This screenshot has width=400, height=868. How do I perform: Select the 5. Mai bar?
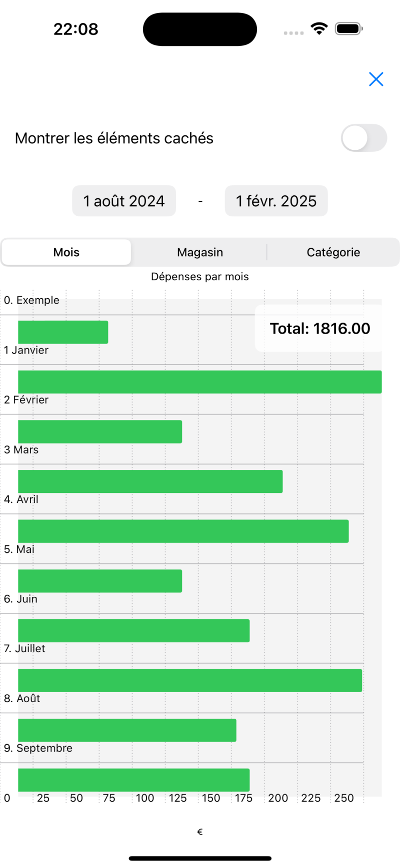pos(100,581)
